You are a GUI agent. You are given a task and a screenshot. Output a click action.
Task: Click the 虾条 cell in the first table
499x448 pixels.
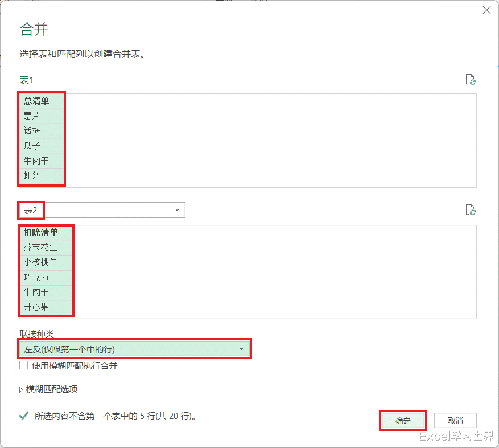click(x=32, y=175)
